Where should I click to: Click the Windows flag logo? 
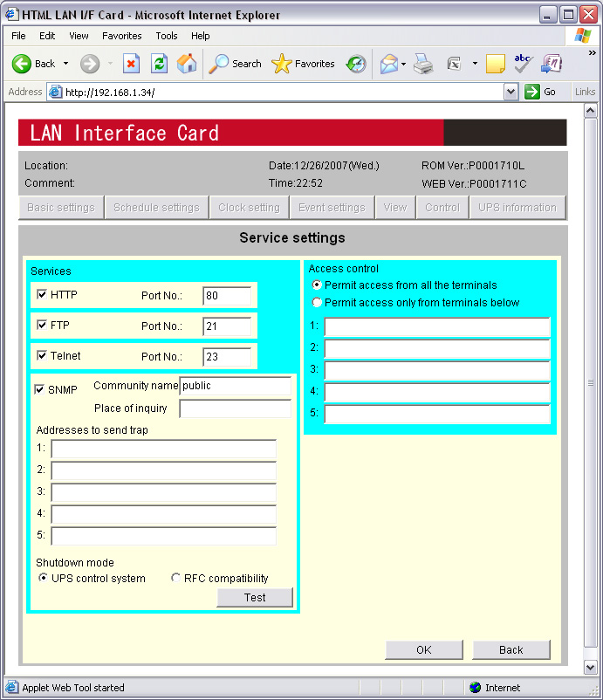pos(583,36)
